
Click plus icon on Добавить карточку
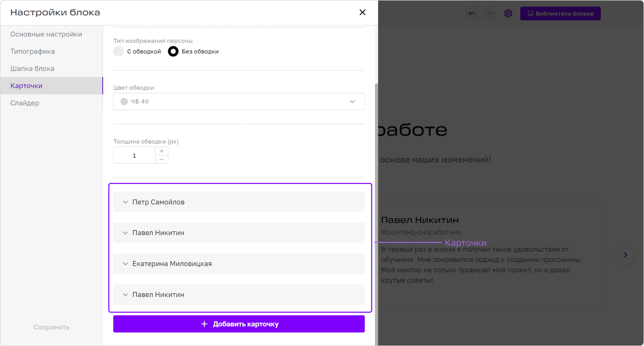pos(204,324)
